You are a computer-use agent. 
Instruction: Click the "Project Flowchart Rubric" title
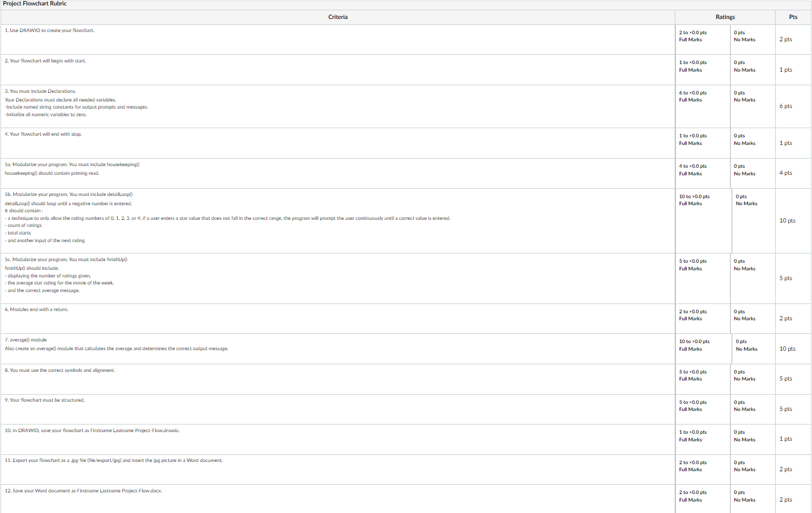pos(35,4)
